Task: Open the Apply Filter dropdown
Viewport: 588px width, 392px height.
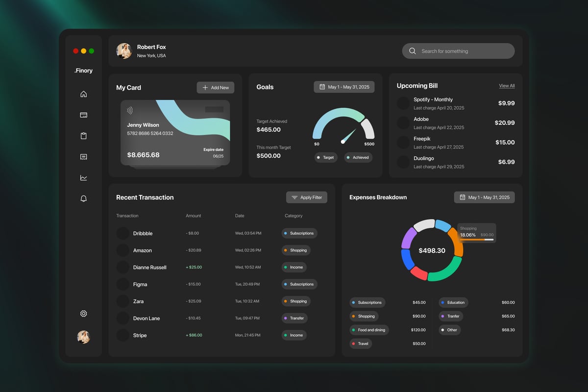Action: click(307, 197)
